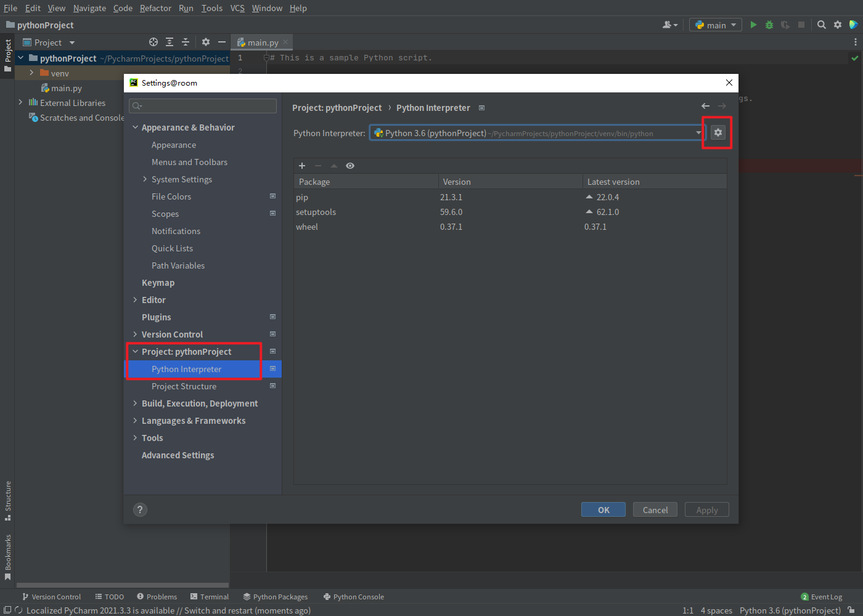This screenshot has width=863, height=616.
Task: Add a package with the plus icon
Action: tap(302, 166)
